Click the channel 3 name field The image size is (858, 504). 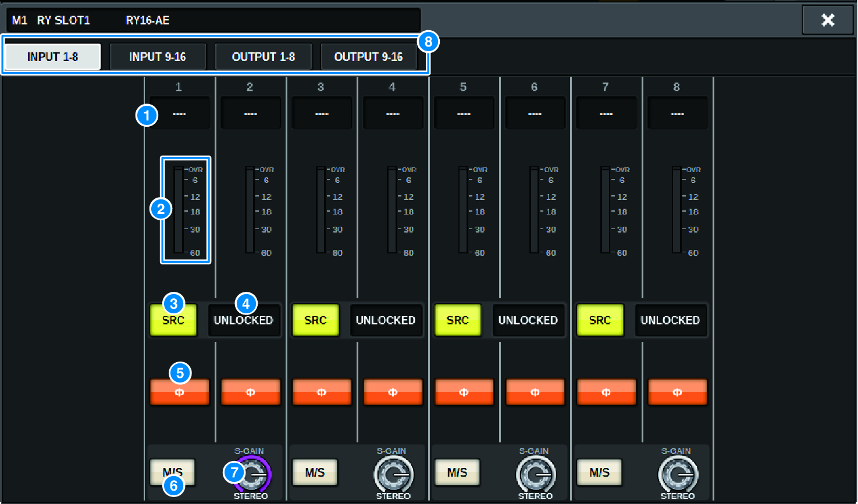point(322,113)
